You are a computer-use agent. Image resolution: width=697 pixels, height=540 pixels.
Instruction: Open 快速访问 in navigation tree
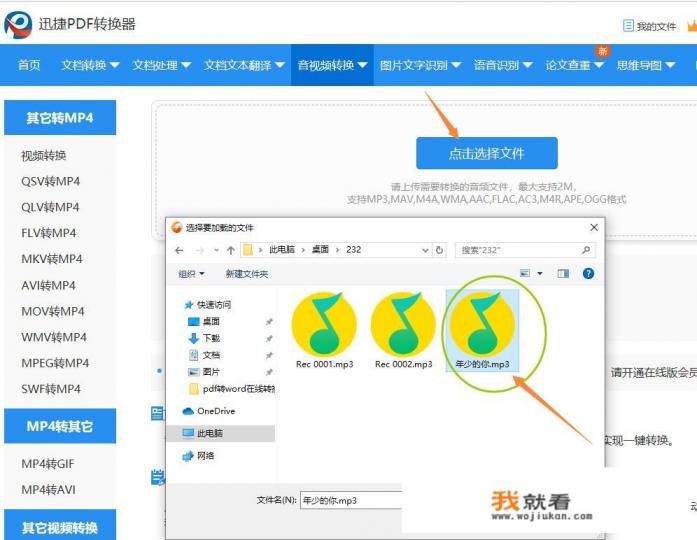(x=208, y=304)
